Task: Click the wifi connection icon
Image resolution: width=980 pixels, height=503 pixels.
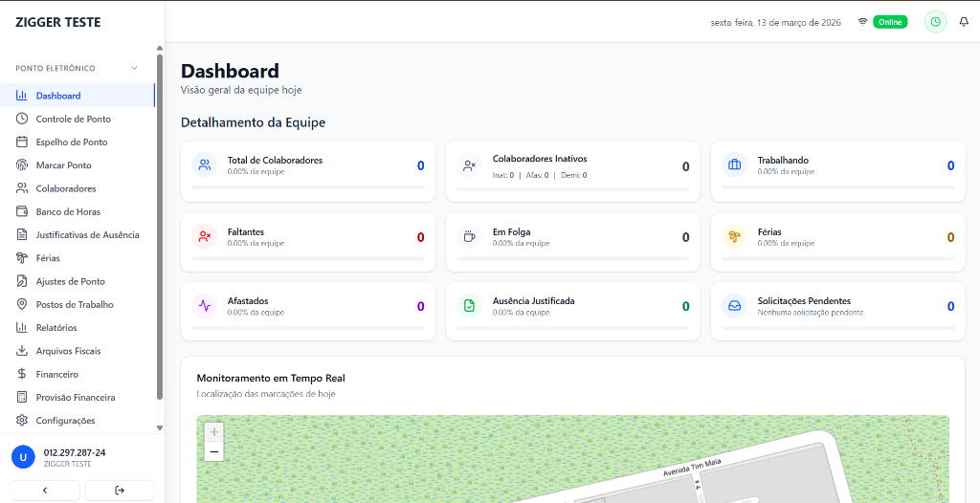Action: click(x=862, y=22)
